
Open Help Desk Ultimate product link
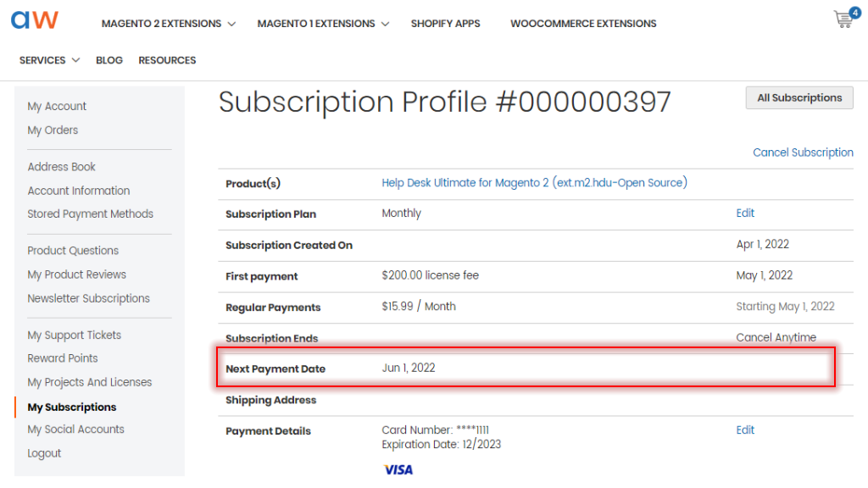pyautogui.click(x=534, y=183)
